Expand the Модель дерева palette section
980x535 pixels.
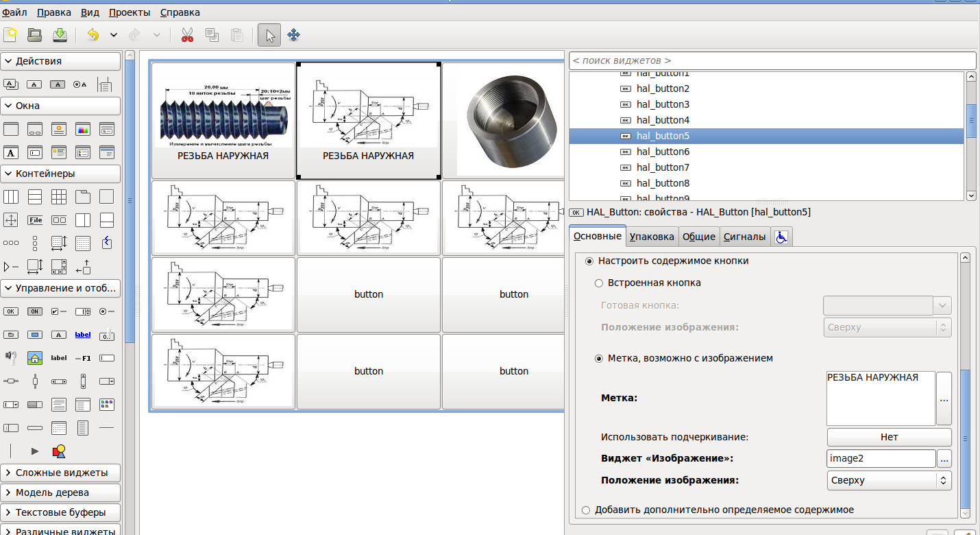[x=61, y=492]
